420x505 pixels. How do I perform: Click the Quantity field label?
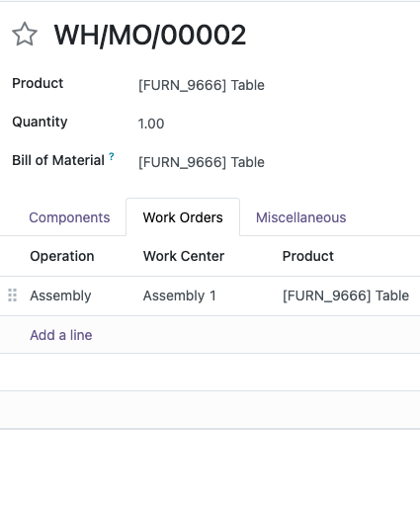click(x=40, y=122)
